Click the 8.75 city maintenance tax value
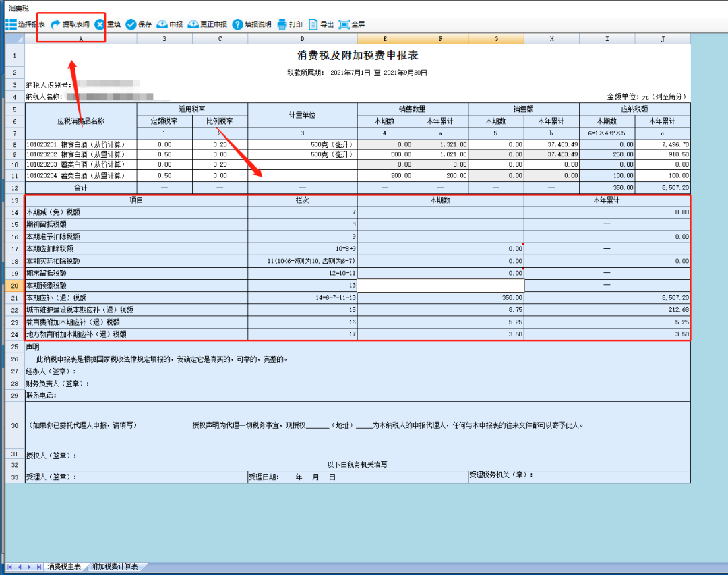 441,310
